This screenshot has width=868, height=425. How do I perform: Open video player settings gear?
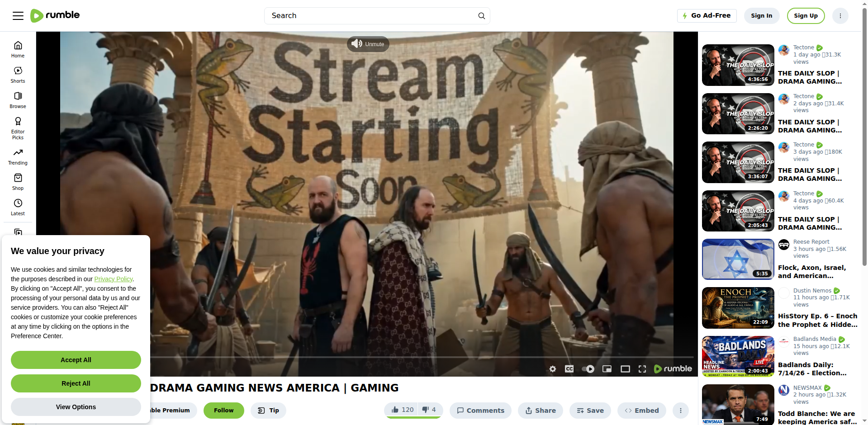552,369
